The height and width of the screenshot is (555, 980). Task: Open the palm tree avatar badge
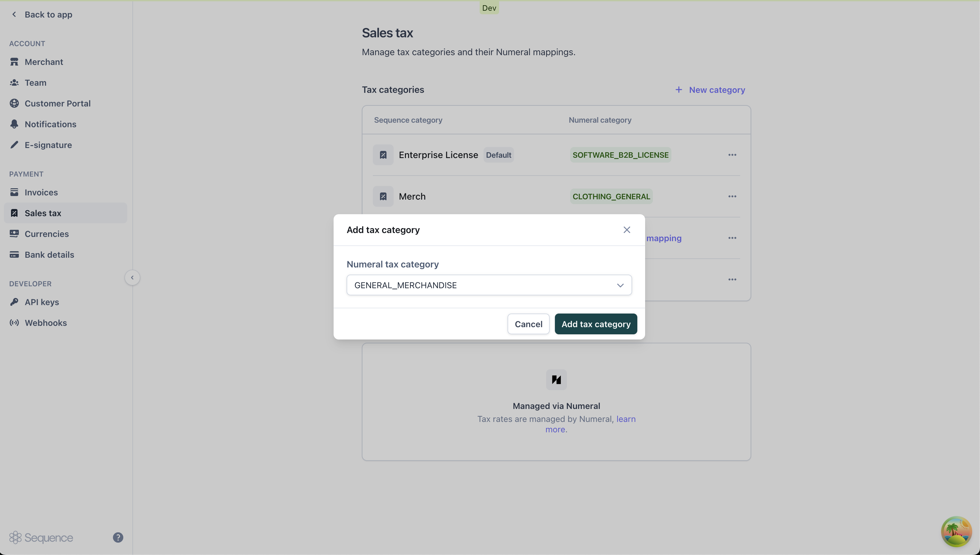(x=956, y=531)
